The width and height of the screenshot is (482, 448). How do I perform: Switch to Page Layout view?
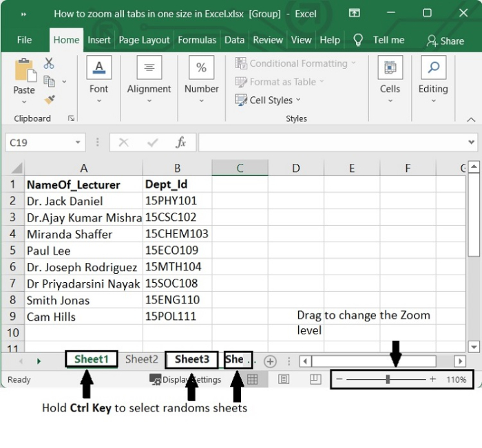pyautogui.click(x=284, y=379)
